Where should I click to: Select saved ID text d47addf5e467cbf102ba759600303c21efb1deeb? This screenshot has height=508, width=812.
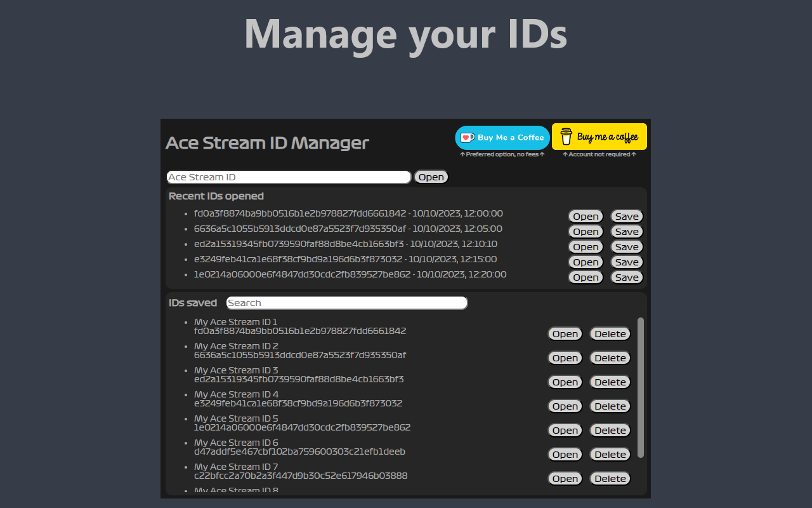(x=299, y=451)
